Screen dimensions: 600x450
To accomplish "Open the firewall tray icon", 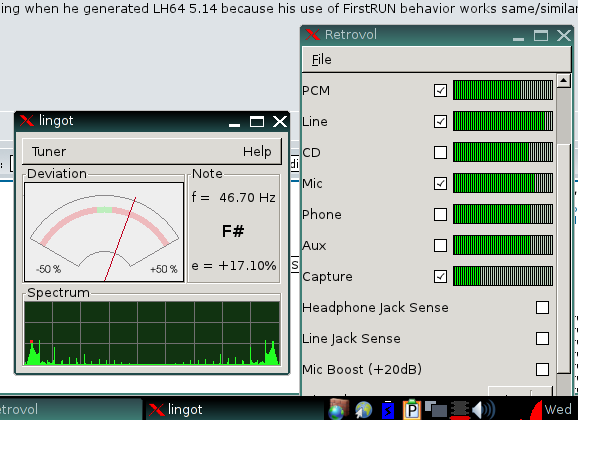I will tap(338, 409).
